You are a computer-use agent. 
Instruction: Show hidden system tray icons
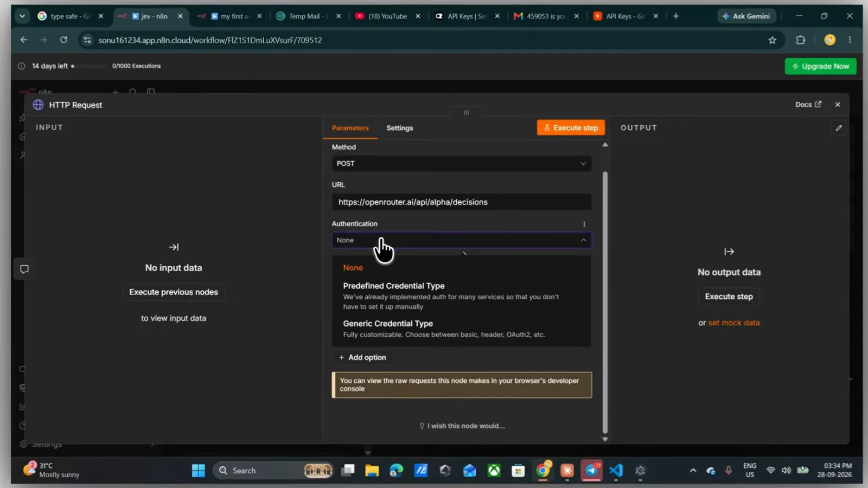[693, 471]
